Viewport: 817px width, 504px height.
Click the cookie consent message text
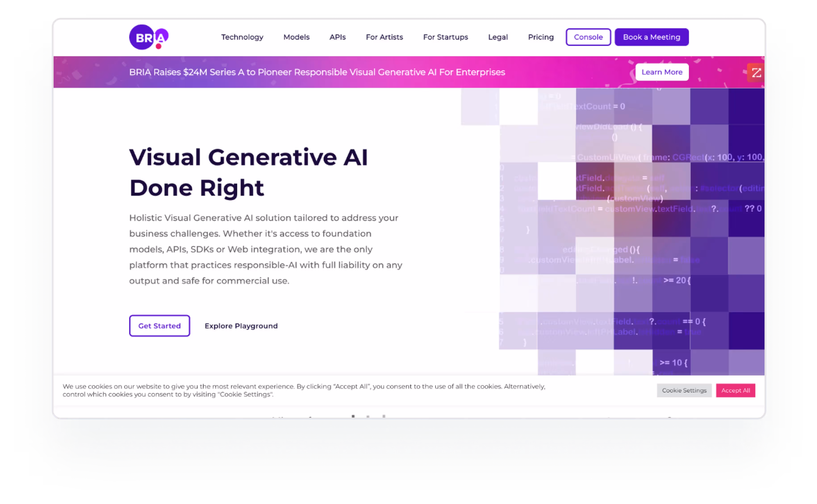click(304, 390)
